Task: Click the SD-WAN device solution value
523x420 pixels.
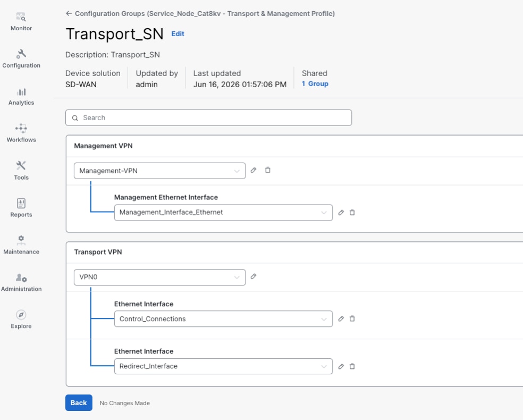Action: [x=81, y=85]
